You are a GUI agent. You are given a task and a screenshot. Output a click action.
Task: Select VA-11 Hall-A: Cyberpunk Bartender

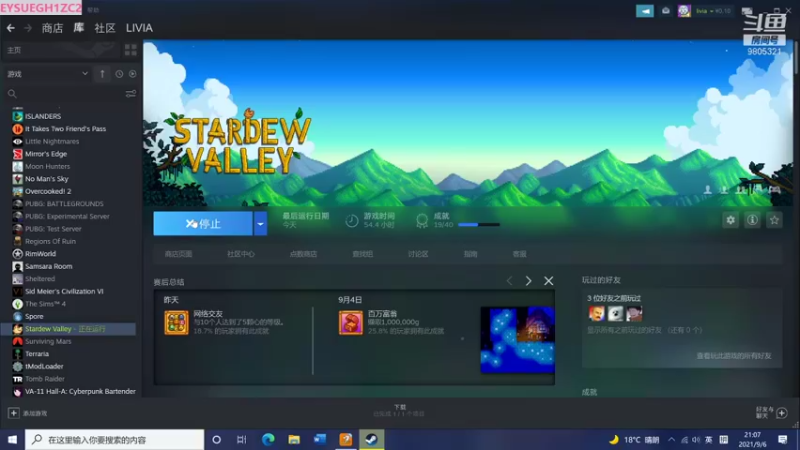(x=80, y=391)
